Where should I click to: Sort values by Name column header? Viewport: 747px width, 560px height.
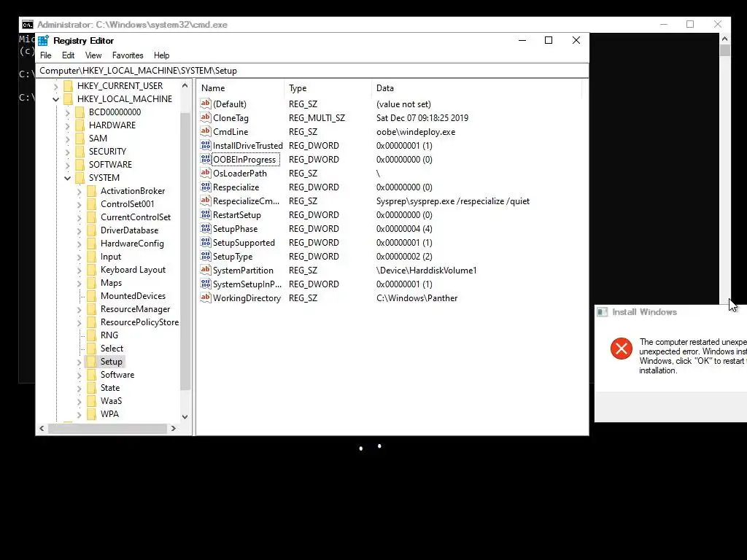pos(241,88)
